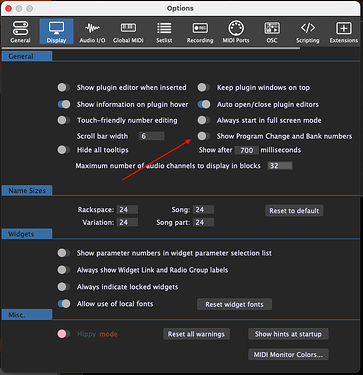Click the Variation name size field

point(127,222)
